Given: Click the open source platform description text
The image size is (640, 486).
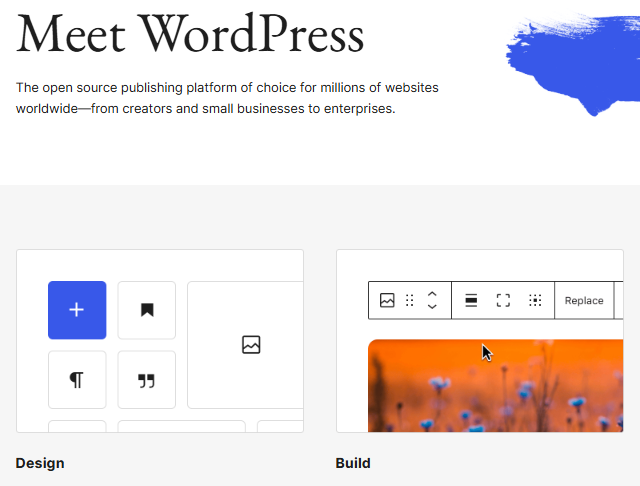Looking at the screenshot, I should tap(227, 98).
